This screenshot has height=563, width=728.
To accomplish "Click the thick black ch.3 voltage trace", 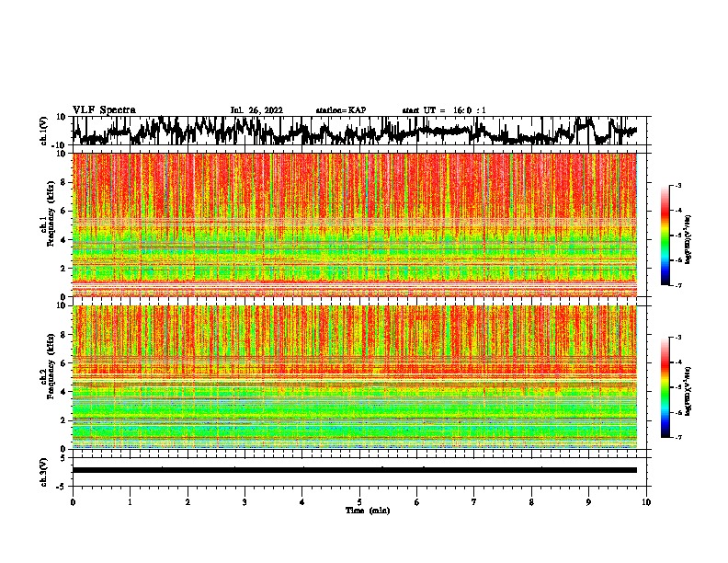I will 355,470.
